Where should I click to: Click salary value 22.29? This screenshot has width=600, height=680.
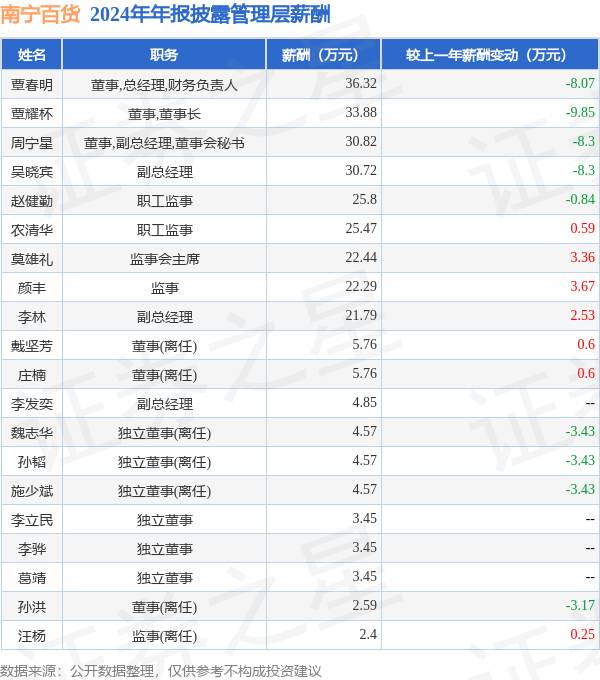click(x=361, y=287)
